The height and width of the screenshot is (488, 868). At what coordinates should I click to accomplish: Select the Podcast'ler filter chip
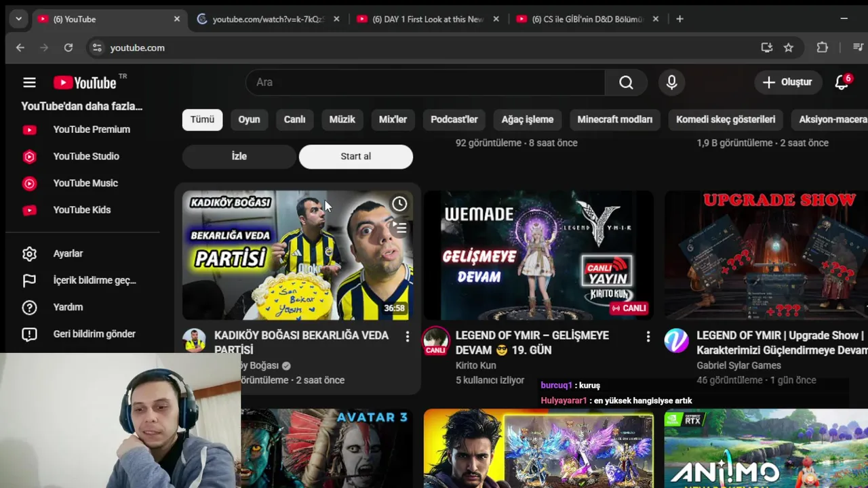tap(454, 119)
